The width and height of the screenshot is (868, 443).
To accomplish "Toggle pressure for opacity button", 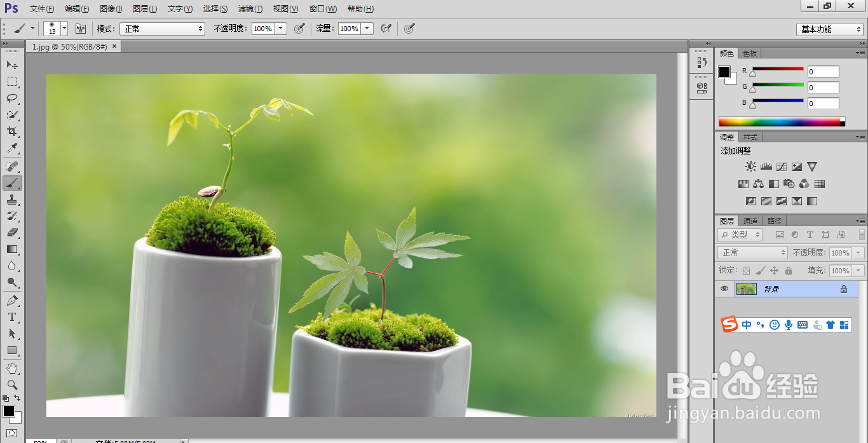I will [x=300, y=29].
